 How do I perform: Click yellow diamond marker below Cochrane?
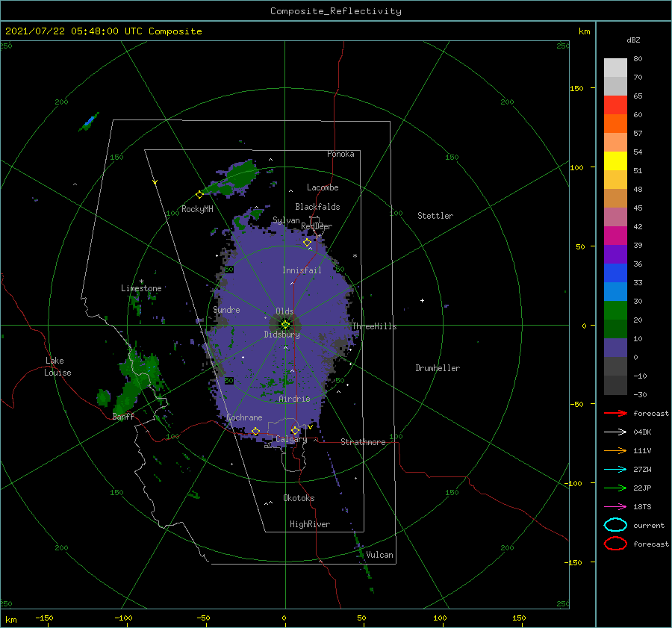click(256, 431)
